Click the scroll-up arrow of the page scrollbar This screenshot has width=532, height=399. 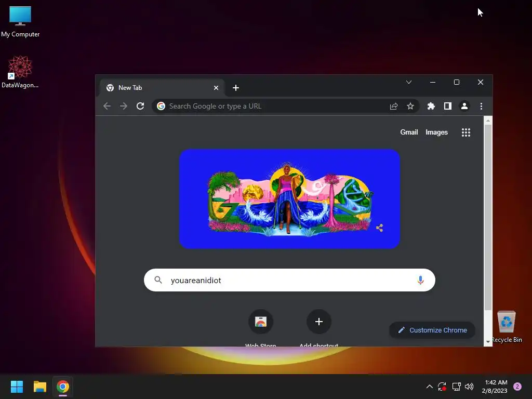pyautogui.click(x=488, y=121)
